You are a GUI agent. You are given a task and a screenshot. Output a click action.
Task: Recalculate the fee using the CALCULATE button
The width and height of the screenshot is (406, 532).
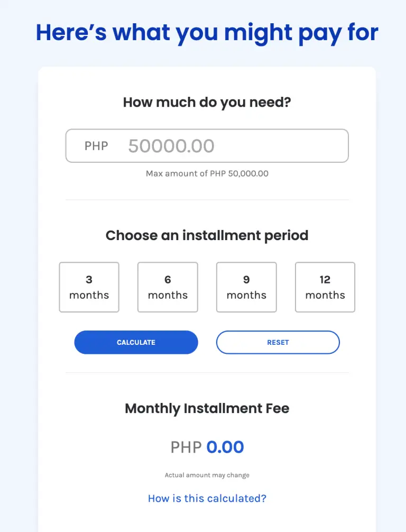click(x=136, y=342)
